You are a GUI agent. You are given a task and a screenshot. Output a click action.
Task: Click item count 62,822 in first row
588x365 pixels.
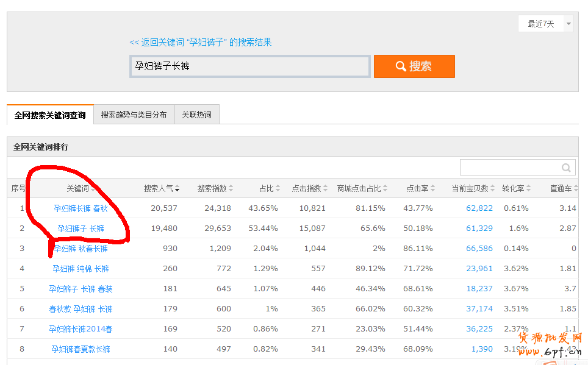[479, 208]
